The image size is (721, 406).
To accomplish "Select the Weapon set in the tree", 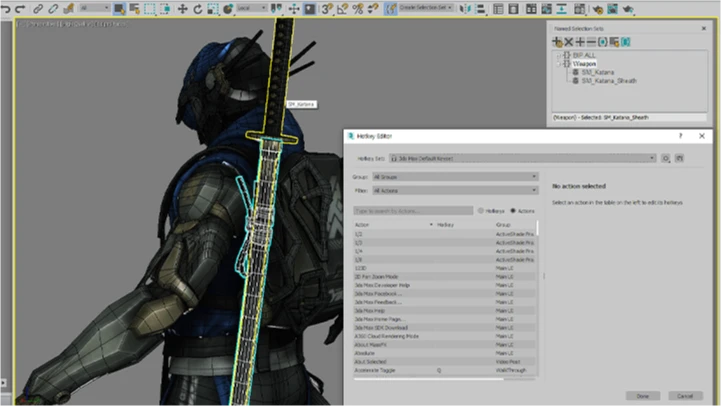I will pyautogui.click(x=584, y=64).
